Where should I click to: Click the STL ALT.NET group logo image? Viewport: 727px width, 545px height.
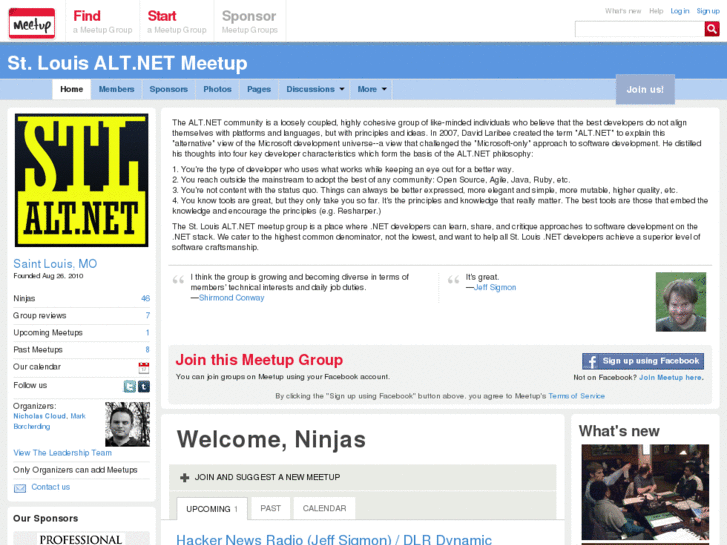(x=82, y=180)
